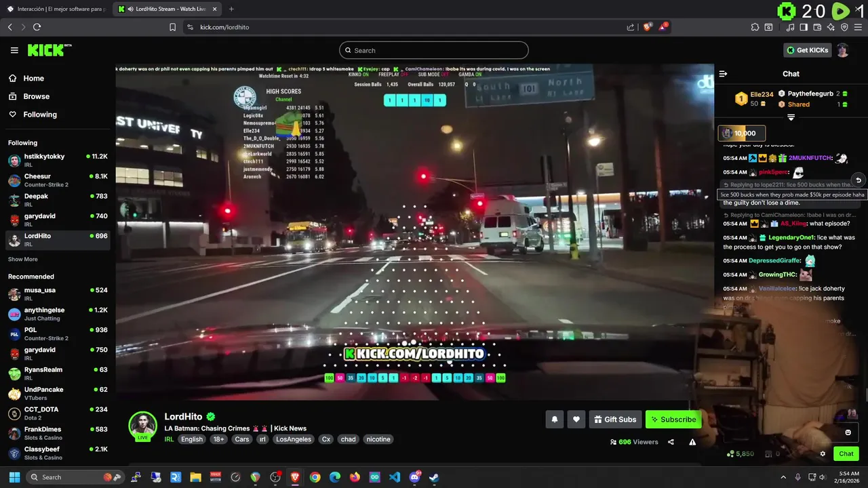
Task: Open the browser share icon
Action: coord(630,27)
